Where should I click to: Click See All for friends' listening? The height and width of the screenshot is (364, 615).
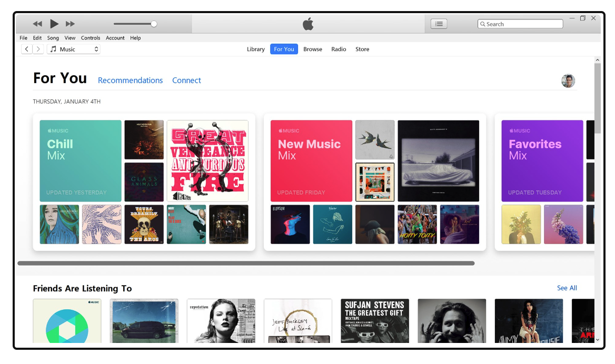[x=567, y=288]
